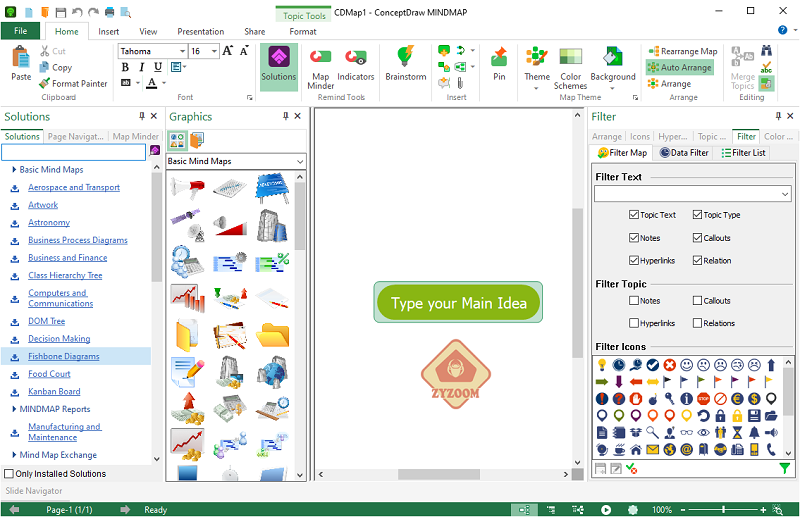Expand the Basic Mind Maps tree node
The image size is (800, 517).
(x=14, y=169)
